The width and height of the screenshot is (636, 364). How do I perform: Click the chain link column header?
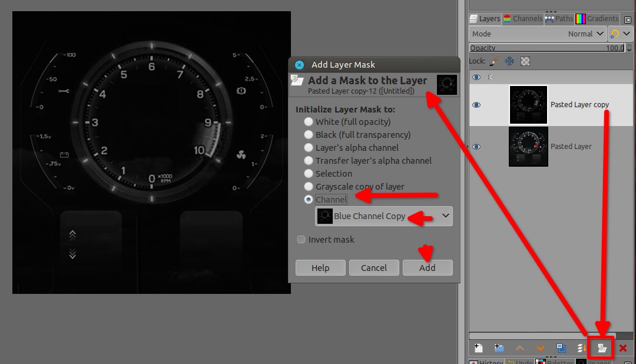pos(491,77)
